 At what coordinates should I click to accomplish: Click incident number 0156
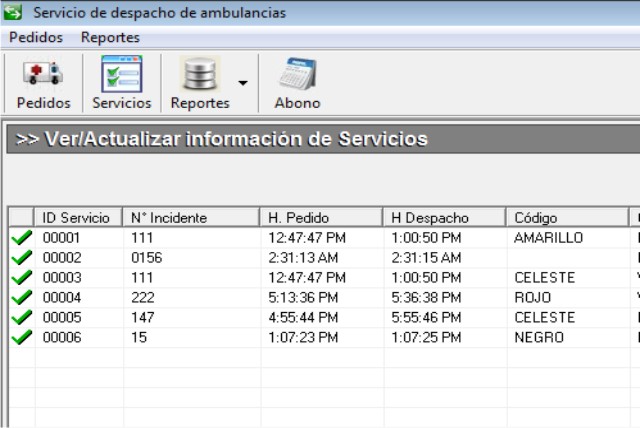[147, 257]
